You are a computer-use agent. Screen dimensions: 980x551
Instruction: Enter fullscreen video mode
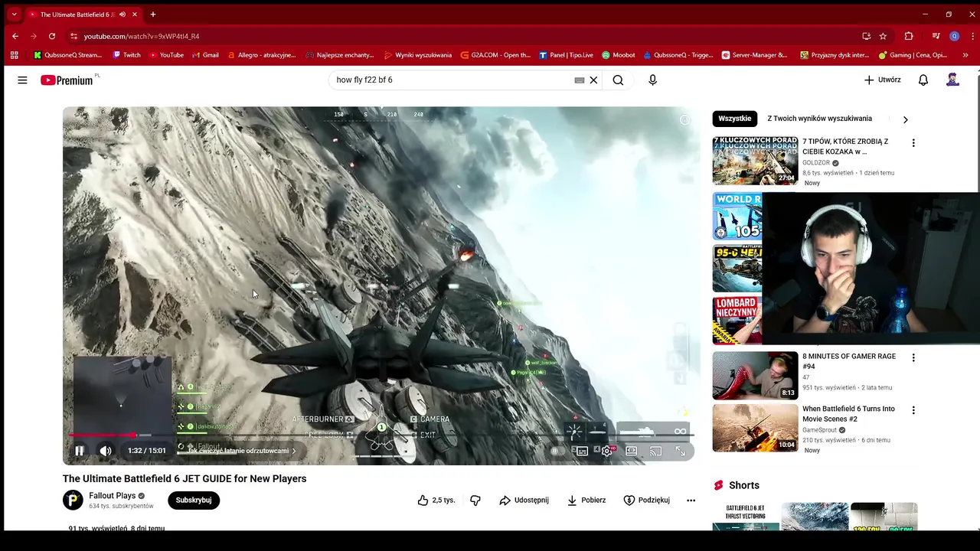point(681,451)
